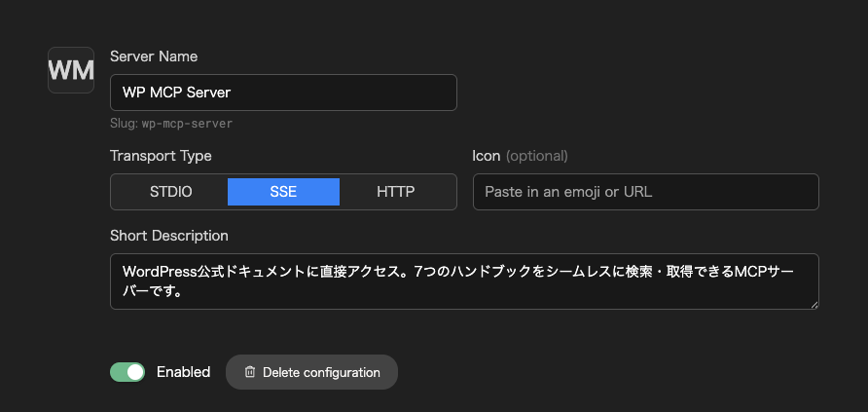Focus the Server Name text field

[283, 93]
